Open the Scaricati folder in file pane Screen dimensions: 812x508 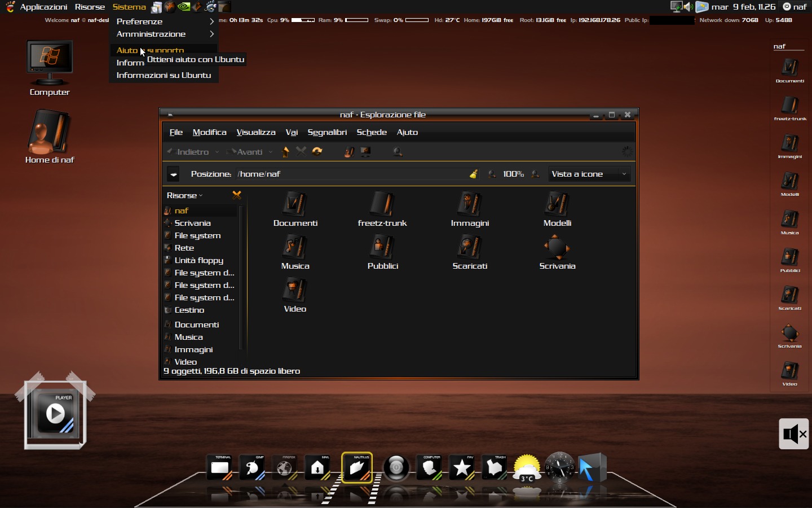click(x=470, y=252)
